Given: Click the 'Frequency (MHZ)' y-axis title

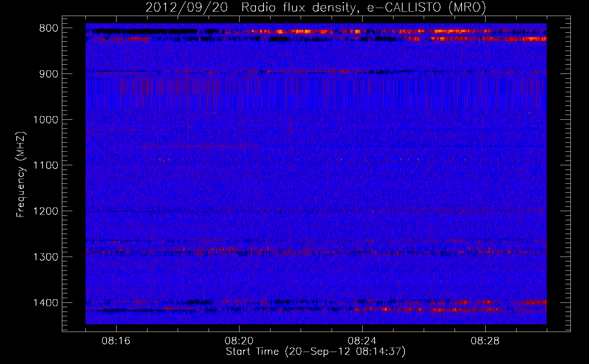Looking at the screenshot, I should click(21, 174).
